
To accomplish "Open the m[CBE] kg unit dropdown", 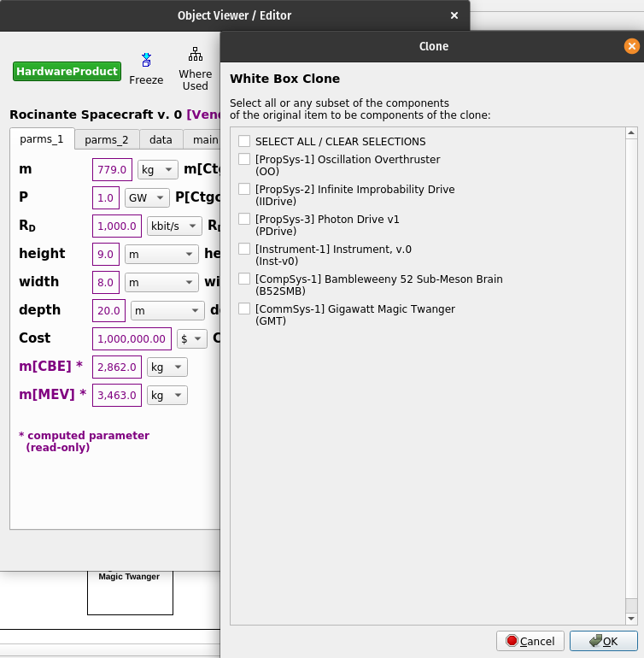I will (167, 367).
